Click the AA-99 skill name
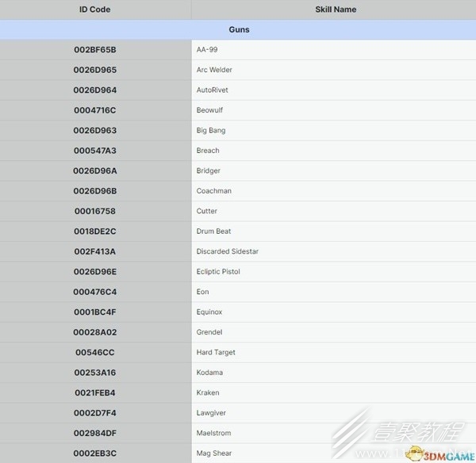476x463 pixels. (x=207, y=49)
